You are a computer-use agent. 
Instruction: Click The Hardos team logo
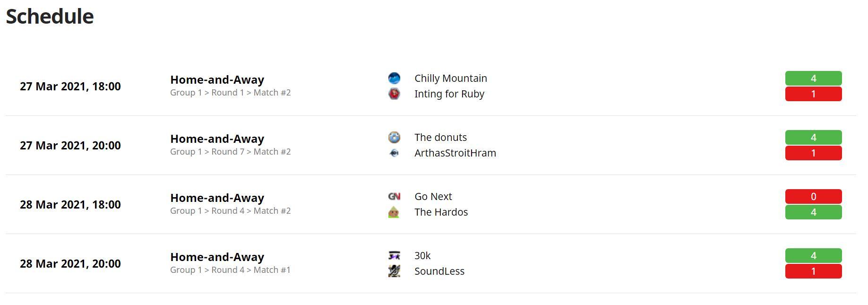click(394, 212)
